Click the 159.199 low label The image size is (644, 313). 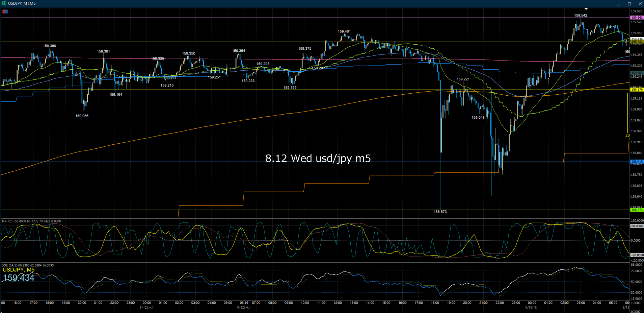pos(290,88)
